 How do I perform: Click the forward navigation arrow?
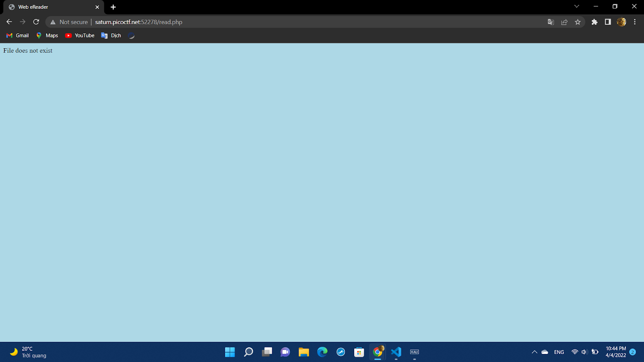click(23, 22)
